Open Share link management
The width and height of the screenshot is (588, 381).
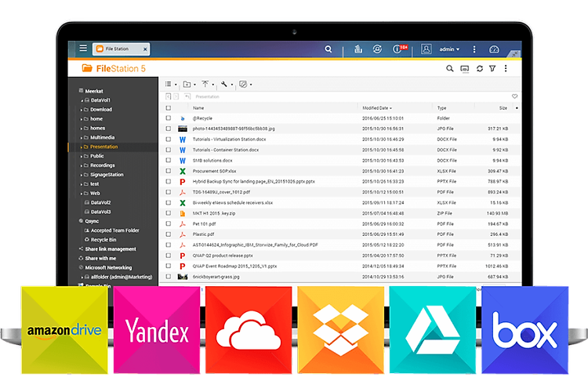coord(111,249)
